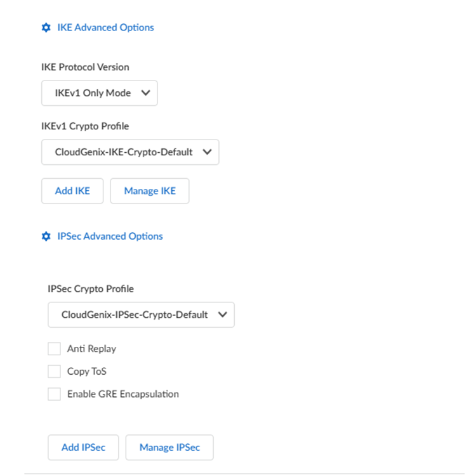Screen dimensions: 476x475
Task: Click the 'Enable GRE Encapsulation' label text
Action: pos(123,394)
